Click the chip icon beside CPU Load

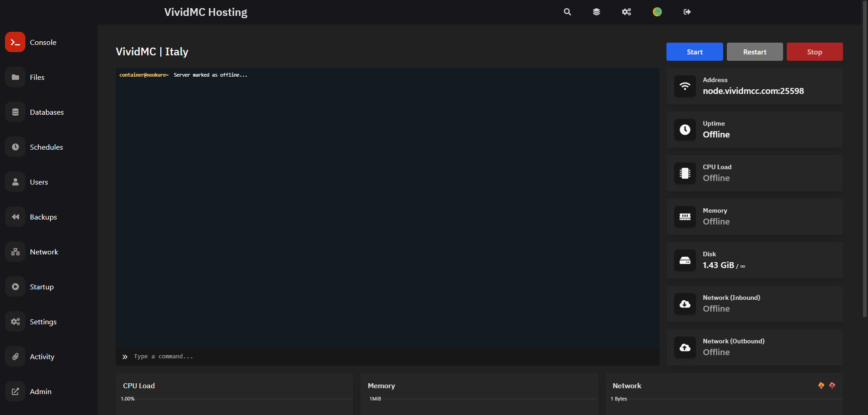(x=685, y=173)
